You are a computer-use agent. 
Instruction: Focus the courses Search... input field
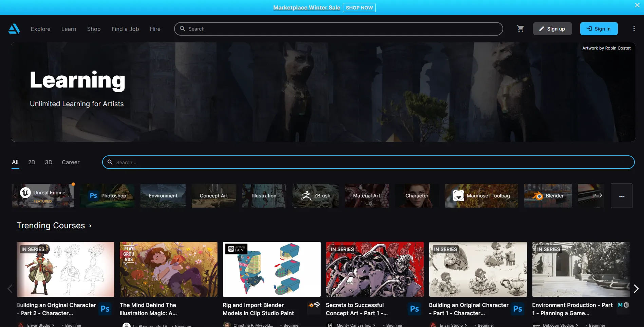(x=368, y=162)
